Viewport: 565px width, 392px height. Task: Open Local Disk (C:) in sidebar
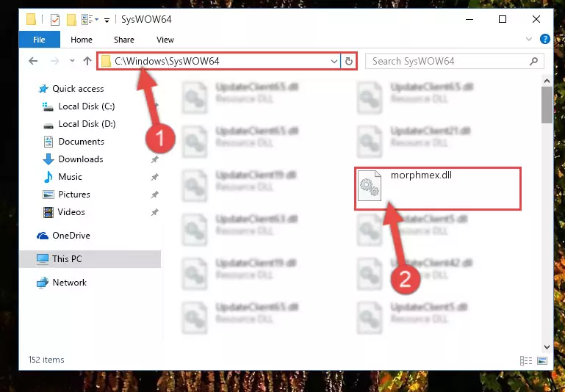coord(87,106)
